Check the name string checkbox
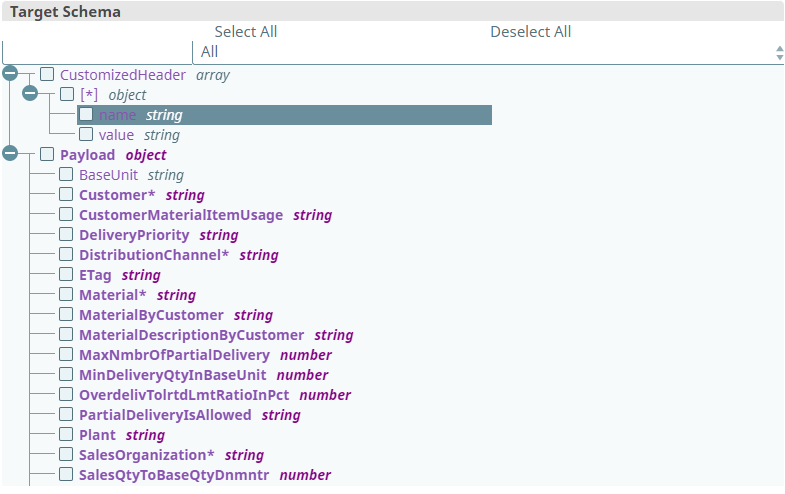 86,114
